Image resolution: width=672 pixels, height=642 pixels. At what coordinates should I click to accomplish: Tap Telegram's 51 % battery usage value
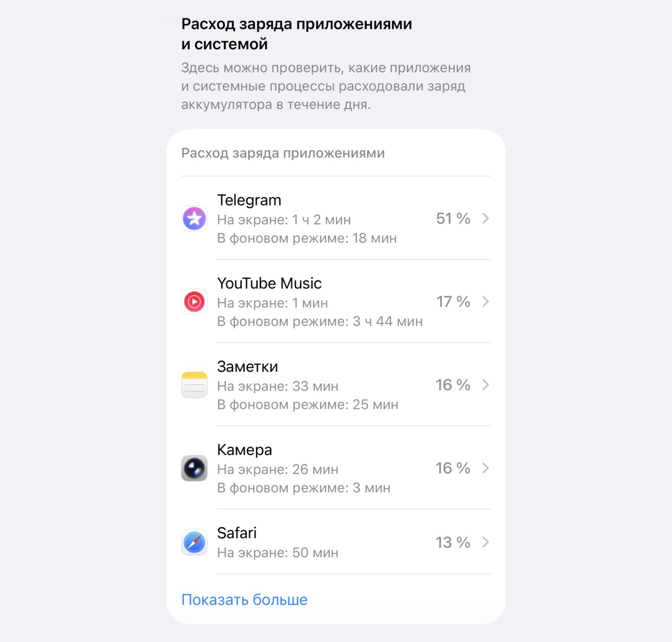453,218
